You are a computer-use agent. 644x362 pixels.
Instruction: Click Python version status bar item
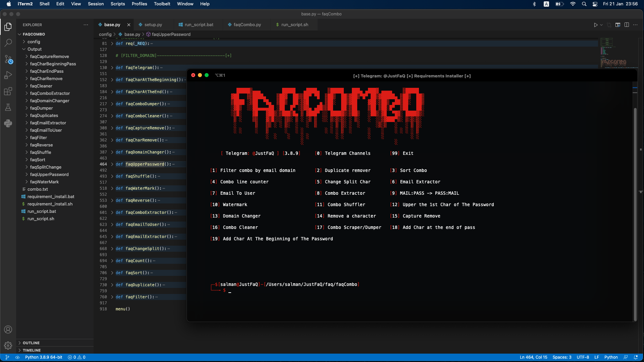tap(43, 357)
